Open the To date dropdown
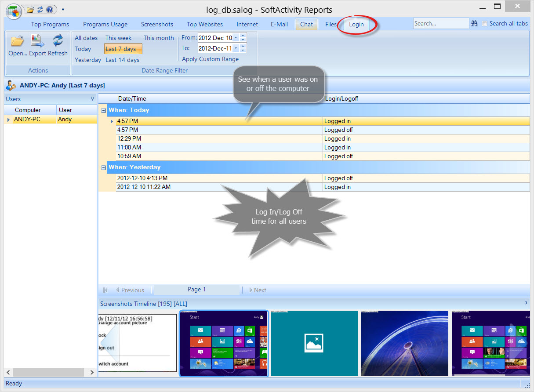 click(236, 48)
